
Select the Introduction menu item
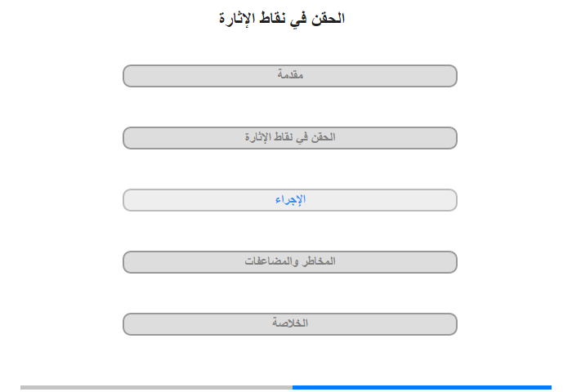[290, 76]
